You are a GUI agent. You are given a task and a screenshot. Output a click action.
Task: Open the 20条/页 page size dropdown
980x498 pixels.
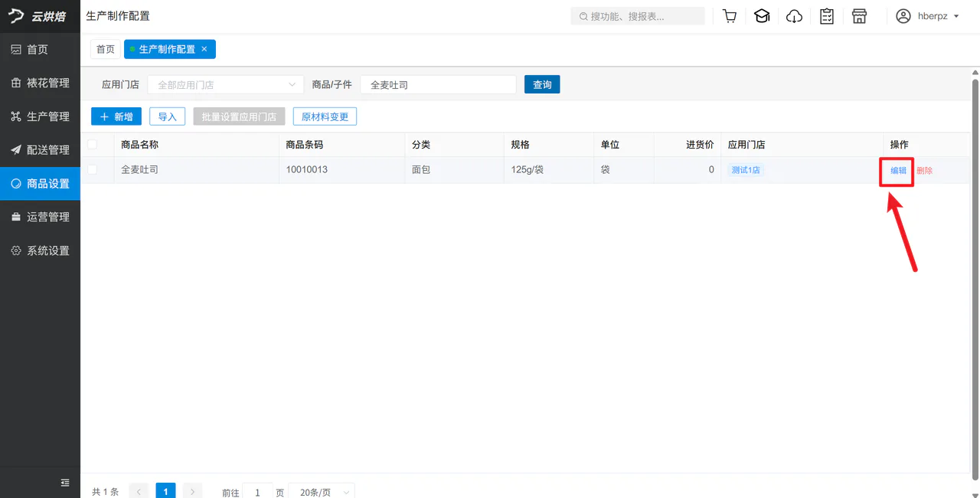[x=322, y=493]
